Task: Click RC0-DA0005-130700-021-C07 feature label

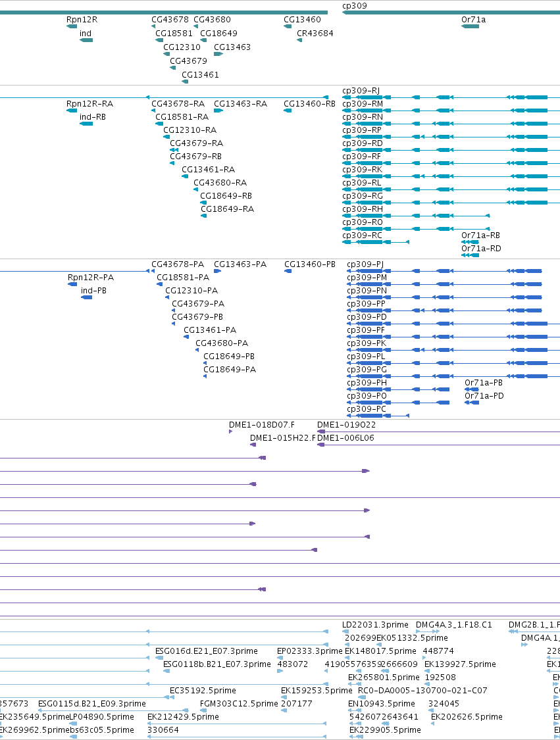Action: point(422,691)
